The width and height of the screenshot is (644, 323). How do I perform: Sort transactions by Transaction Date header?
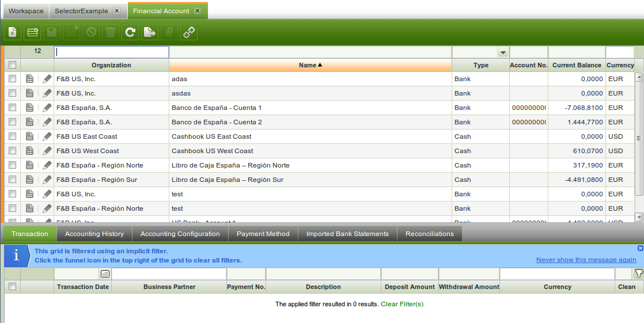click(x=83, y=287)
